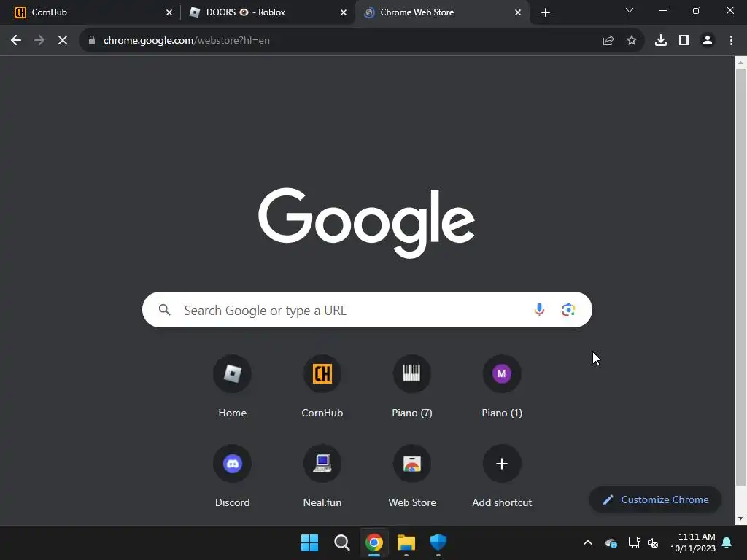Stop loading the page with the X button

click(63, 41)
